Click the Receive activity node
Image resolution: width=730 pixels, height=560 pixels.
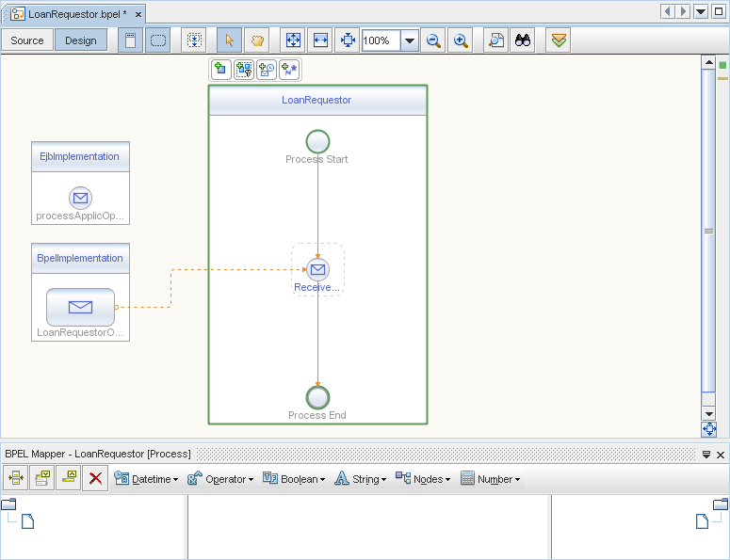point(318,270)
